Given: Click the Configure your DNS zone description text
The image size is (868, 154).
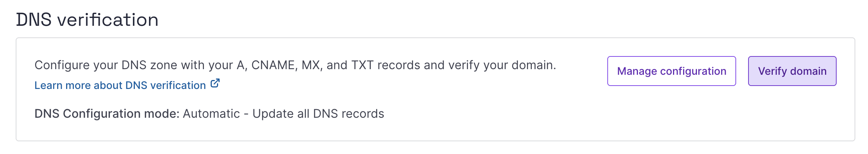Looking at the screenshot, I should [x=295, y=65].
